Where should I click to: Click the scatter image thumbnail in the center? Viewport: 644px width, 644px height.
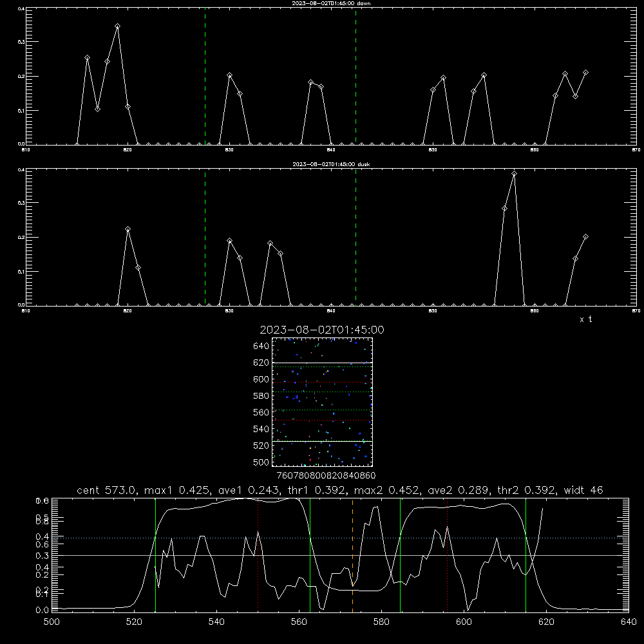click(x=323, y=402)
